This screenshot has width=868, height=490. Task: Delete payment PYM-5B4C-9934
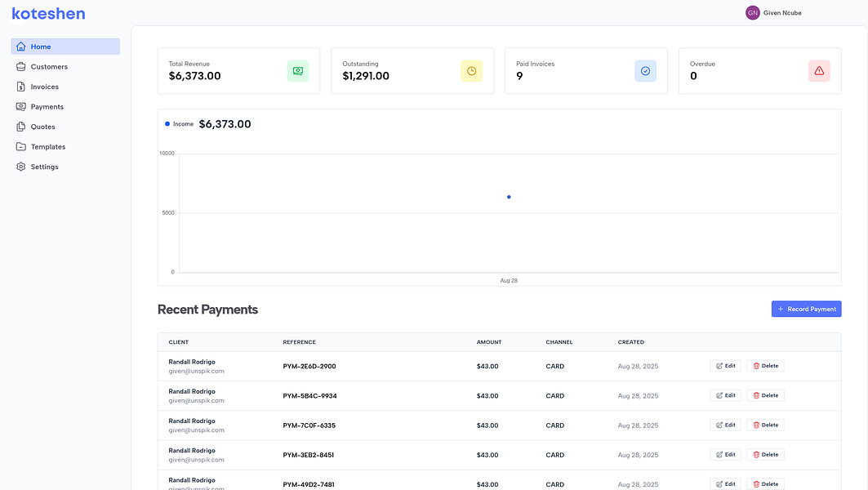pos(765,395)
